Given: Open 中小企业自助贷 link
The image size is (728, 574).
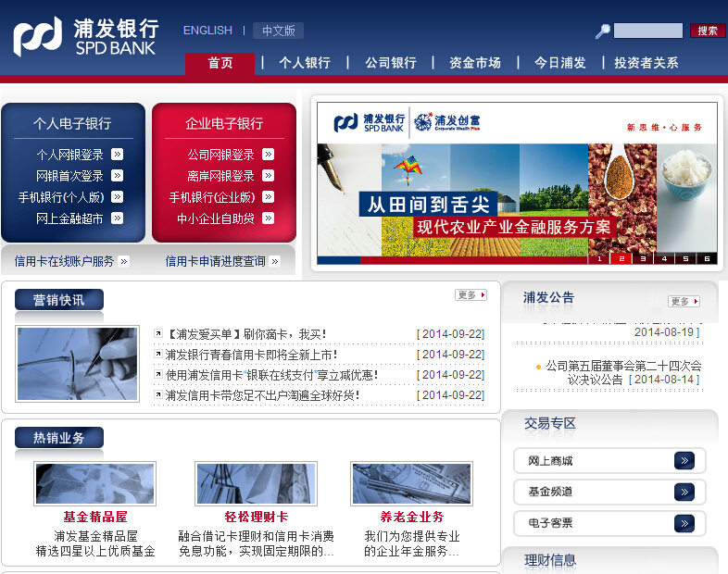Looking at the screenshot, I should [x=216, y=218].
